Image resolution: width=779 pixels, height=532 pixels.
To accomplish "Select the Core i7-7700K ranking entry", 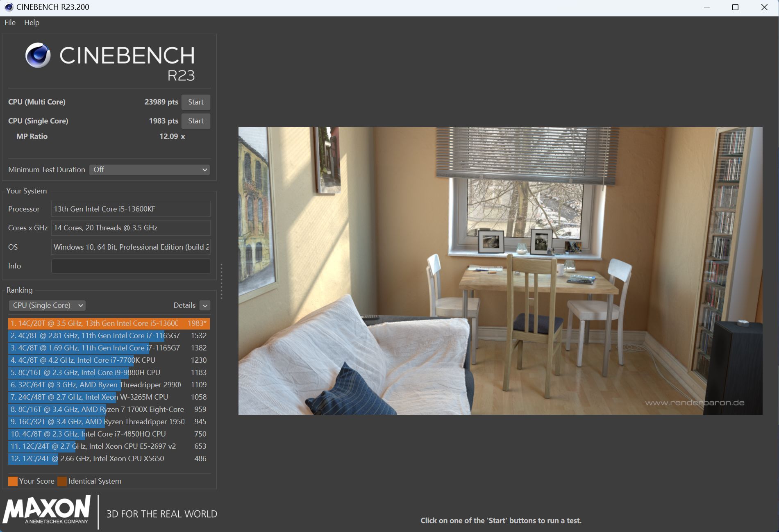I will [x=109, y=360].
